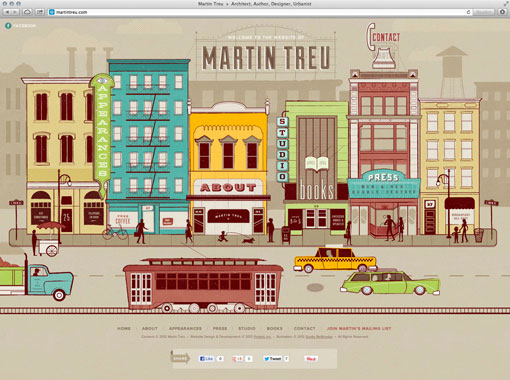This screenshot has height=380, width=510.
Task: Click the Google +1 share button
Action: click(238, 359)
